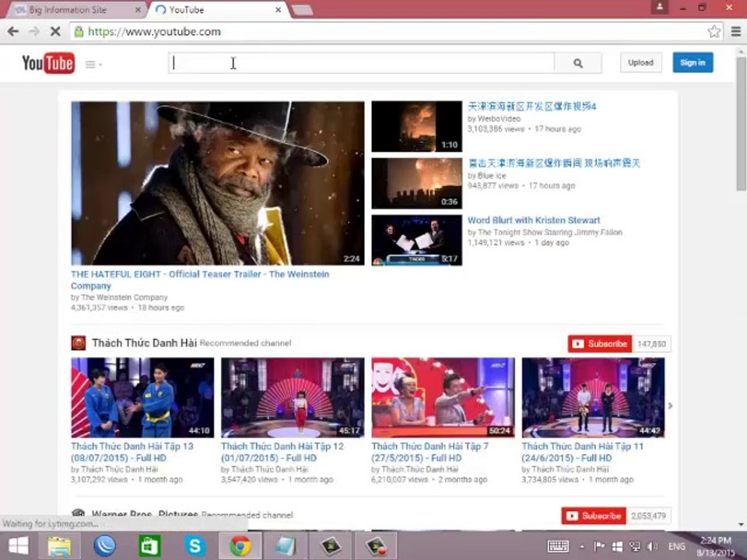
Task: Open a new tab with the blank tab button
Action: pyautogui.click(x=302, y=10)
